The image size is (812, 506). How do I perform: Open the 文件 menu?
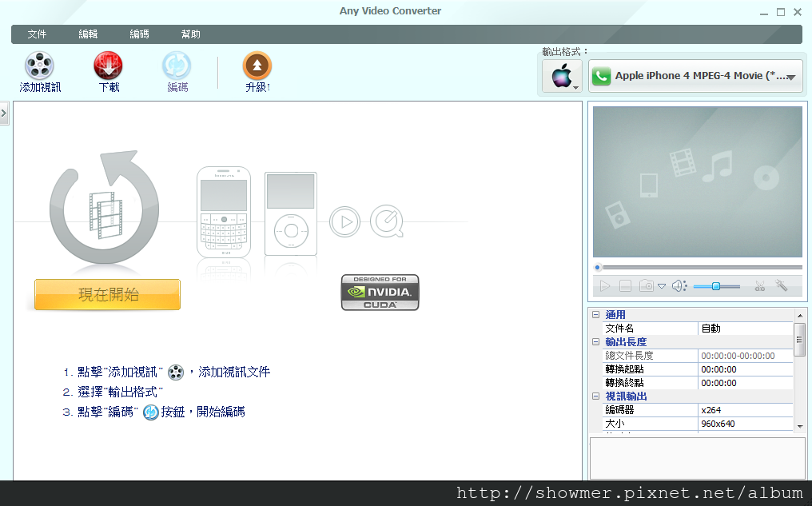[37, 34]
